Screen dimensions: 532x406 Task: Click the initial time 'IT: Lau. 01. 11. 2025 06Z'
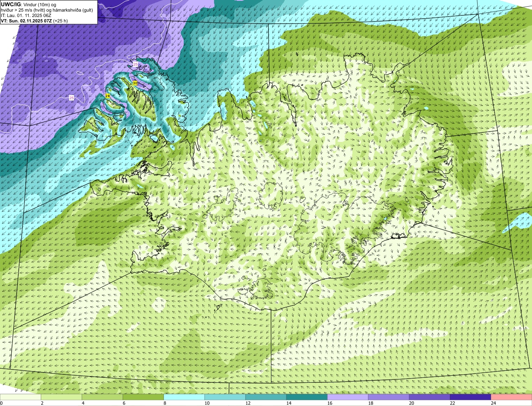26,15
